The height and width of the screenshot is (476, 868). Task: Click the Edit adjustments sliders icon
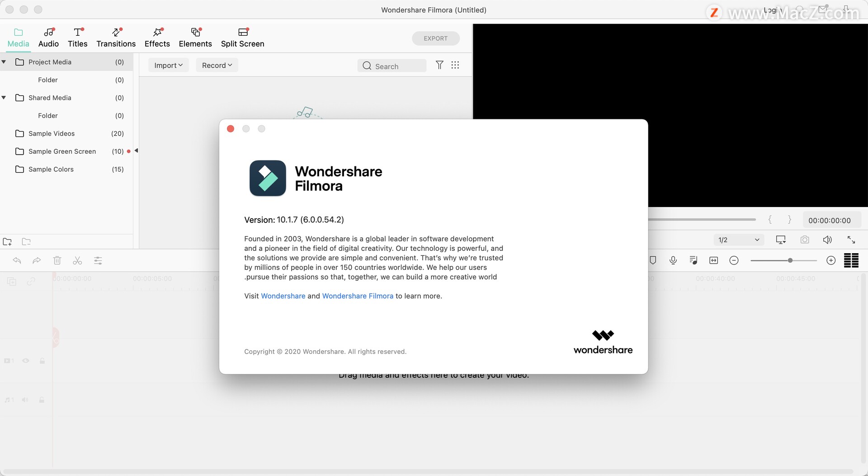[x=98, y=260]
